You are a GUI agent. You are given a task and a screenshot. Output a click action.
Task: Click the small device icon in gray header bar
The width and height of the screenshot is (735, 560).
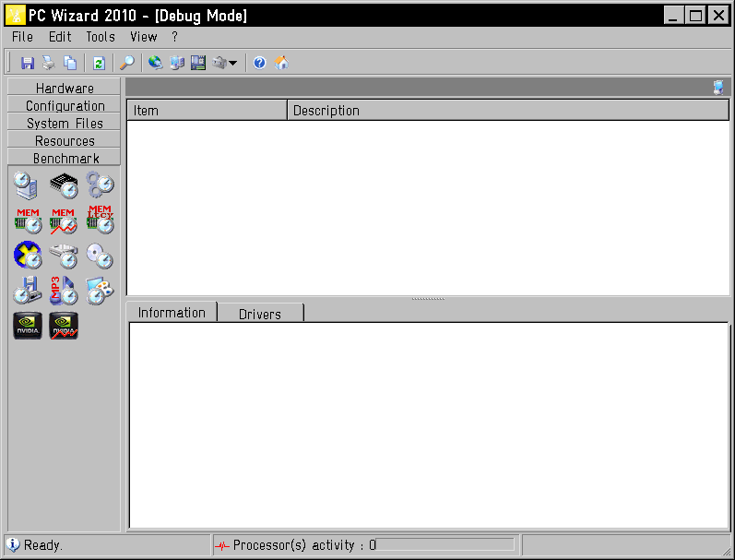[718, 88]
